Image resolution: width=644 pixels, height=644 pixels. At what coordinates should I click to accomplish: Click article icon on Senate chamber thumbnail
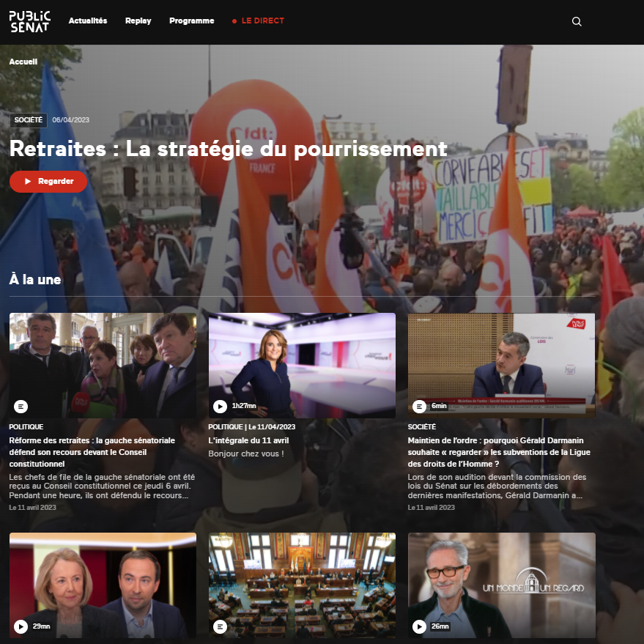pyautogui.click(x=220, y=626)
